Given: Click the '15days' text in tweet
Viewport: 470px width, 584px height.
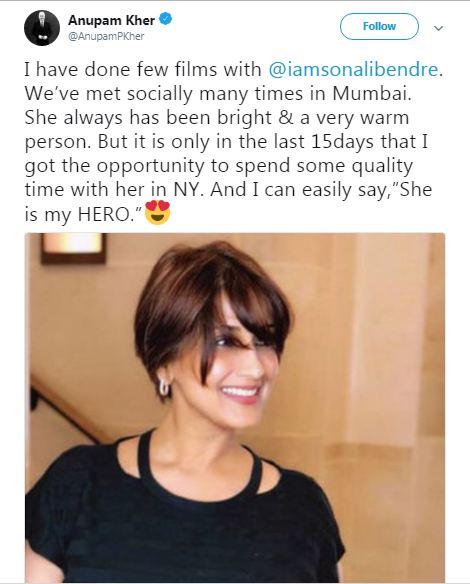Looking at the screenshot, I should tap(342, 142).
